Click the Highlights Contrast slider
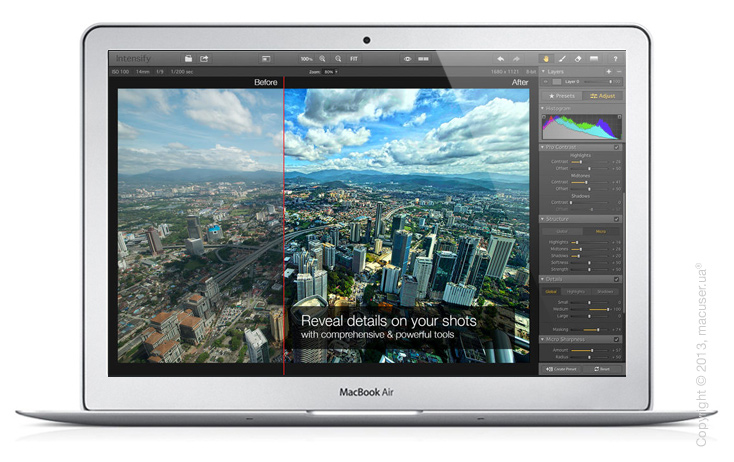This screenshot has height=462, width=734. (x=590, y=161)
